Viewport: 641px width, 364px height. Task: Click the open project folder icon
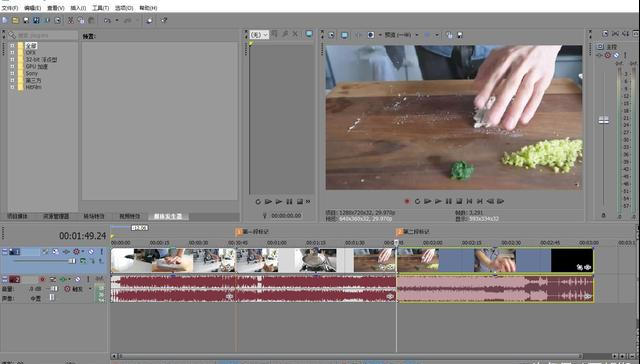point(15,20)
